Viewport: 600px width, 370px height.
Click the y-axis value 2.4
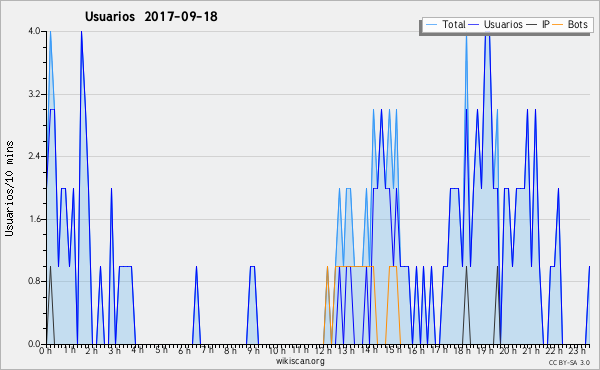coord(34,156)
